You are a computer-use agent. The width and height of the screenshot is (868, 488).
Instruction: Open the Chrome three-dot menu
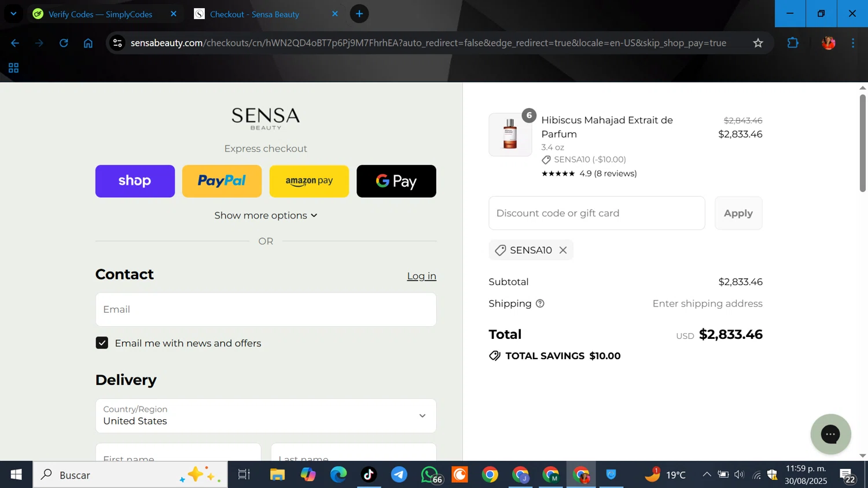click(853, 43)
